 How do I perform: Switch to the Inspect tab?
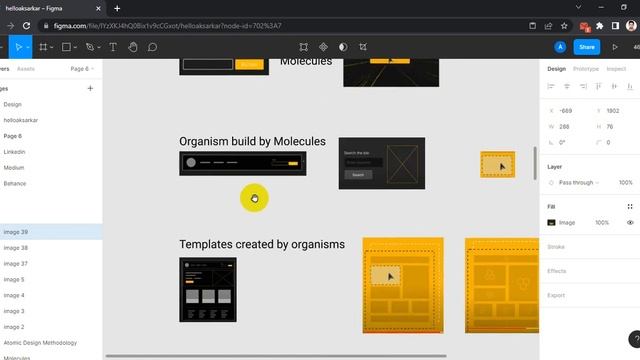pos(616,69)
